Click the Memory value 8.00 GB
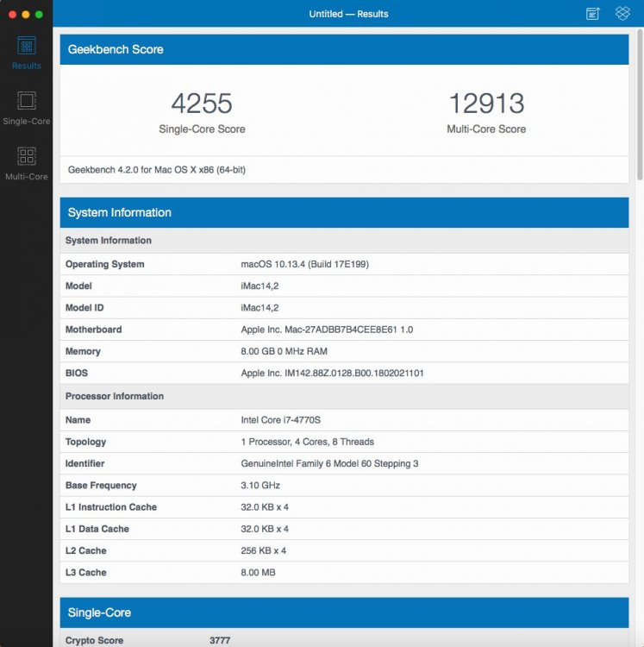The width and height of the screenshot is (644, 647). tap(284, 352)
